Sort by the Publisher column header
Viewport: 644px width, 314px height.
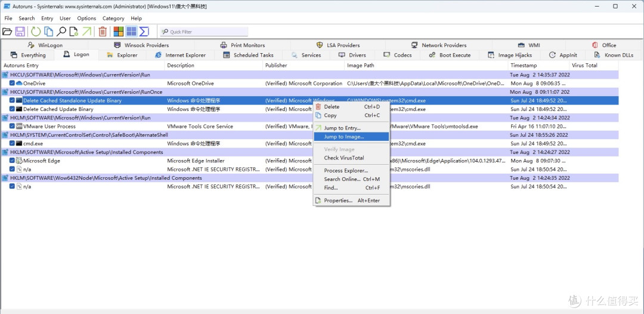point(304,65)
